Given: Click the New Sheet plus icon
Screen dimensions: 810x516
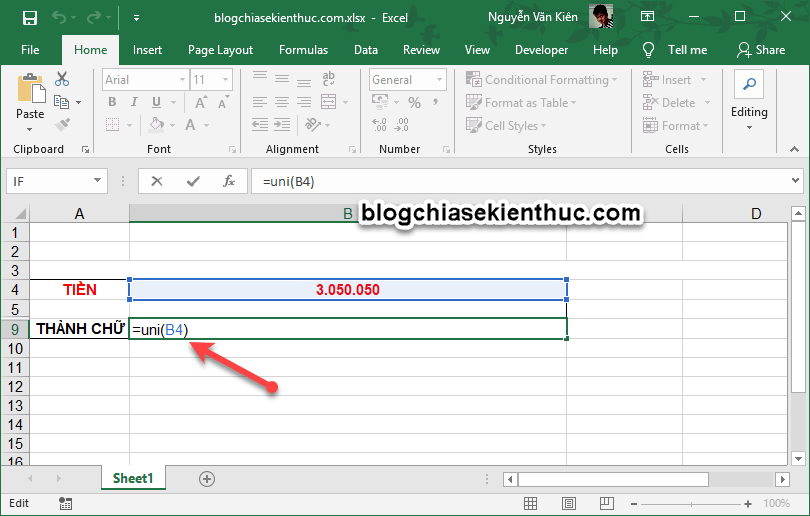Looking at the screenshot, I should point(207,479).
